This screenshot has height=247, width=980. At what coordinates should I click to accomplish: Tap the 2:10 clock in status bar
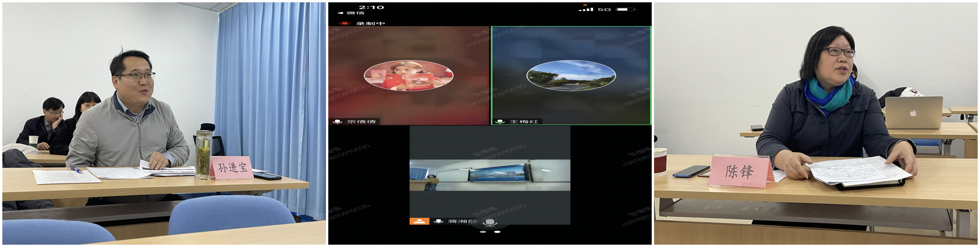pos(371,7)
